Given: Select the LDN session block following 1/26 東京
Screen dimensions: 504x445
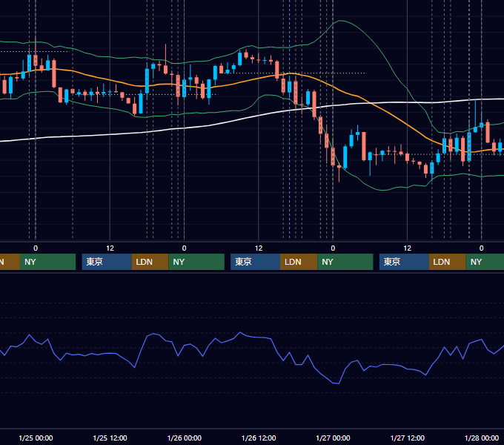Looking at the screenshot, I should [299, 262].
